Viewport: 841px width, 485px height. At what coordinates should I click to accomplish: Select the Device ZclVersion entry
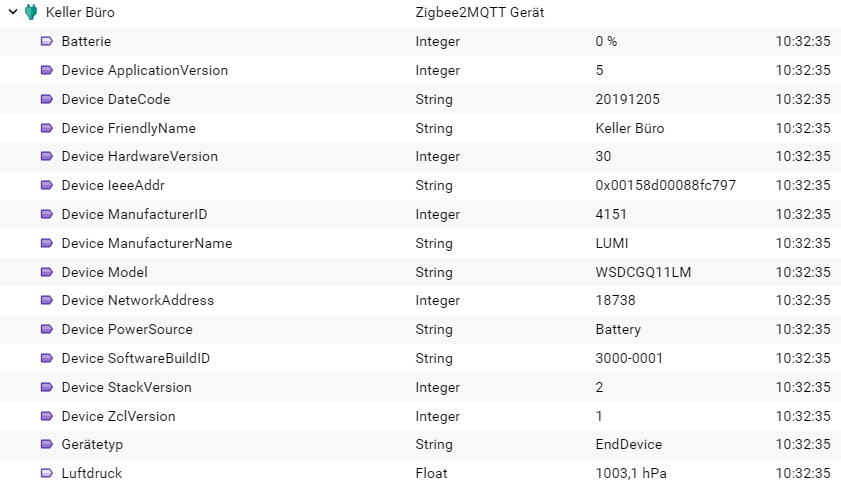(x=420, y=416)
